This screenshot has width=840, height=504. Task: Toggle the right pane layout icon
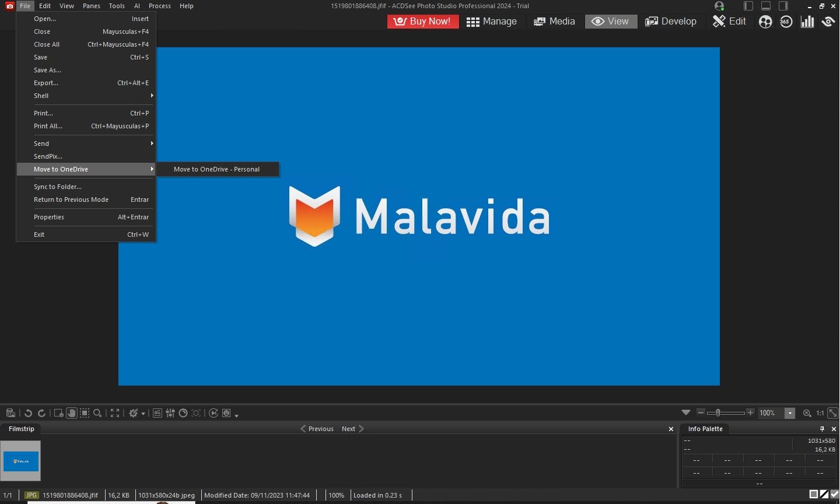[783, 6]
